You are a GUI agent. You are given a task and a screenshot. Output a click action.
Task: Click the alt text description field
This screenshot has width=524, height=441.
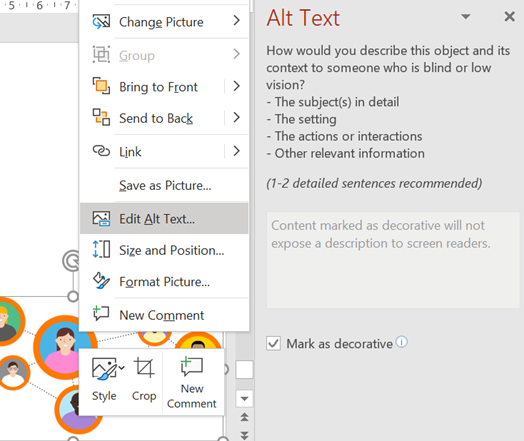click(x=393, y=260)
